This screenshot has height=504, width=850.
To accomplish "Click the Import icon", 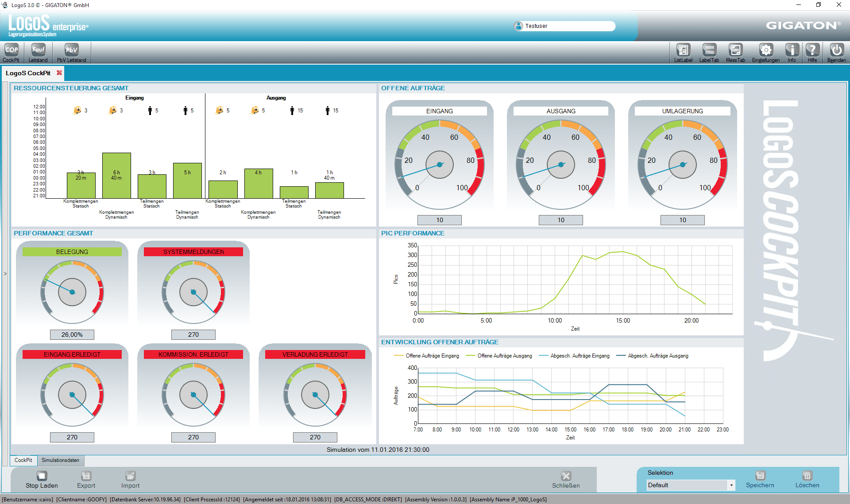I will tap(130, 476).
